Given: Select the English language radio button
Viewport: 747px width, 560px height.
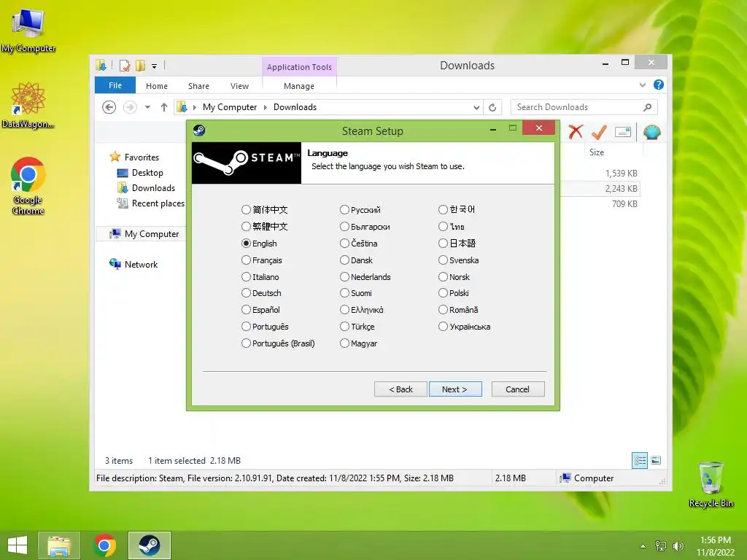Looking at the screenshot, I should pyautogui.click(x=246, y=244).
